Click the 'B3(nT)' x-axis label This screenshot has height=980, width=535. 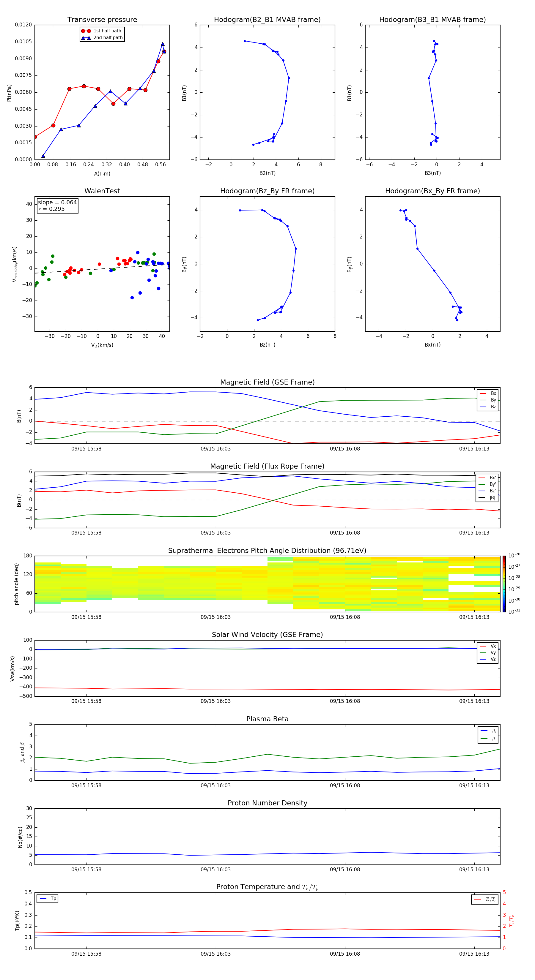pos(432,173)
